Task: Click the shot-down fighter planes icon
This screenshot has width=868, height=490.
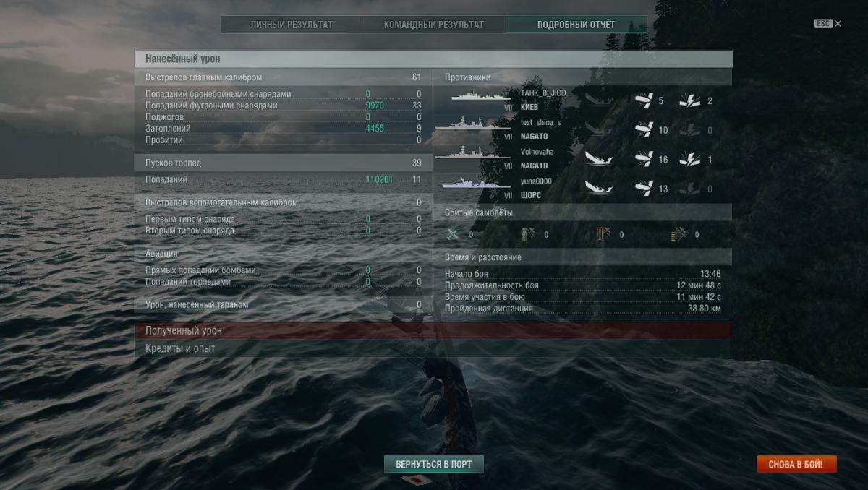Action: click(x=454, y=234)
